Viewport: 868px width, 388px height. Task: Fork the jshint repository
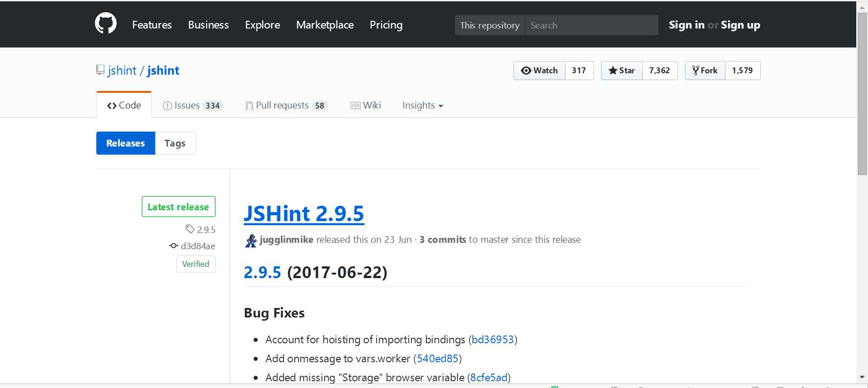click(705, 71)
